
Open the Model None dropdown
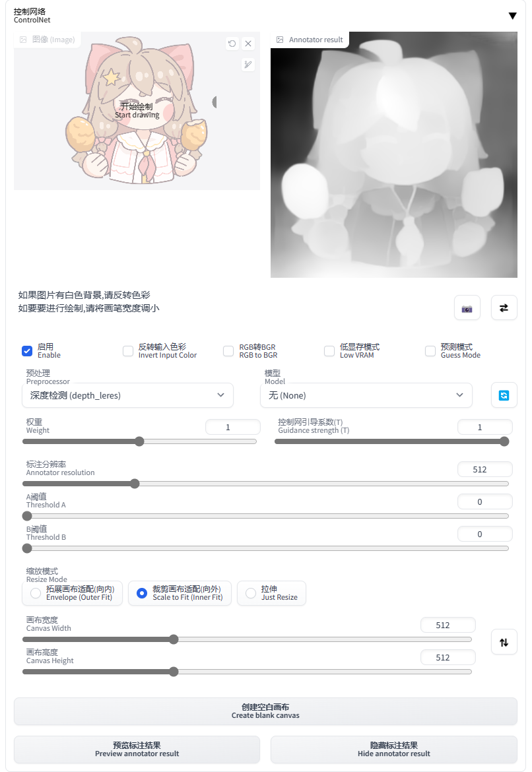point(366,395)
